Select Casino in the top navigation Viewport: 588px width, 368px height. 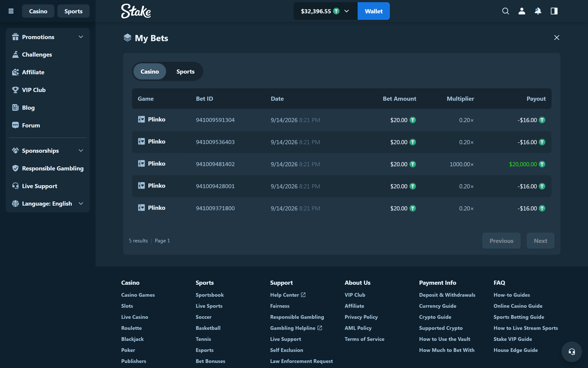pos(38,11)
